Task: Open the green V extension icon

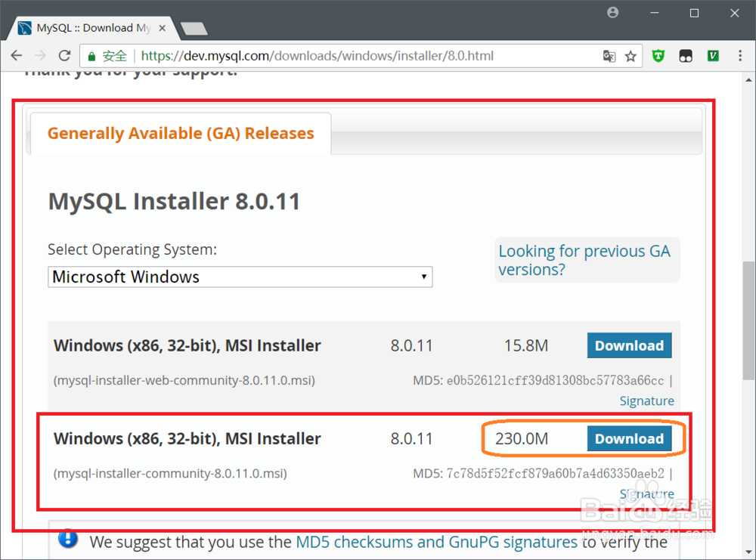Action: pyautogui.click(x=713, y=56)
